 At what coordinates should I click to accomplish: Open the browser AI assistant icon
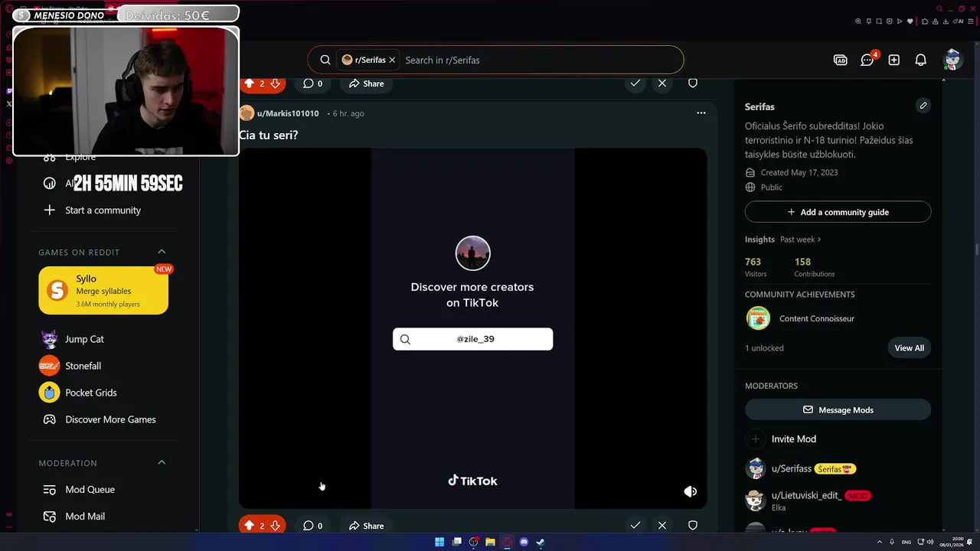tap(959, 21)
